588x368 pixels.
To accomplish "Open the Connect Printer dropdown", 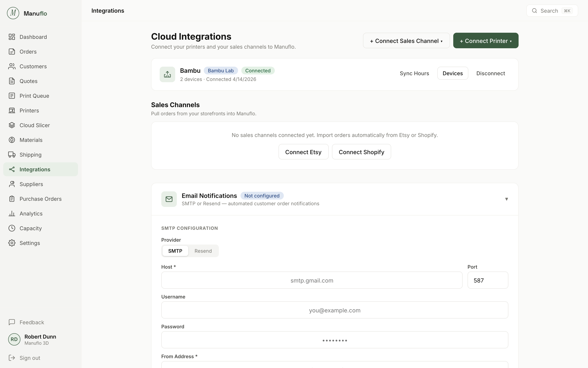I will click(x=486, y=41).
